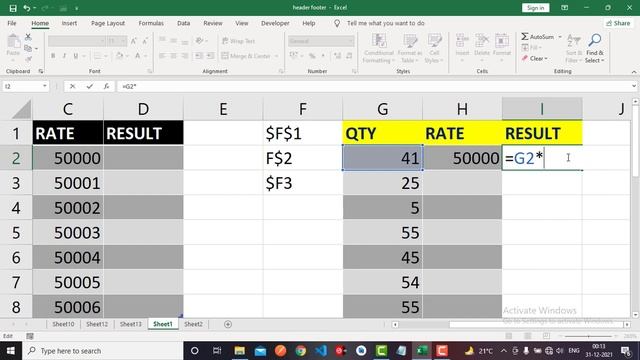Open the Undo history dropdown arrow
Image resolution: width=640 pixels, height=360 pixels.
35,8
